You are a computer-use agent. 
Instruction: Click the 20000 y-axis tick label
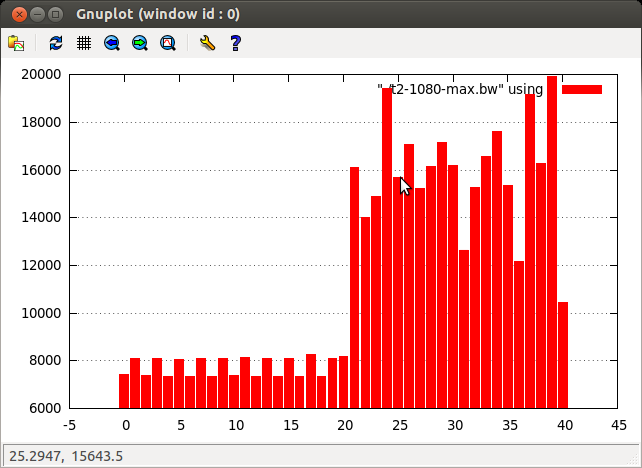[43, 75]
